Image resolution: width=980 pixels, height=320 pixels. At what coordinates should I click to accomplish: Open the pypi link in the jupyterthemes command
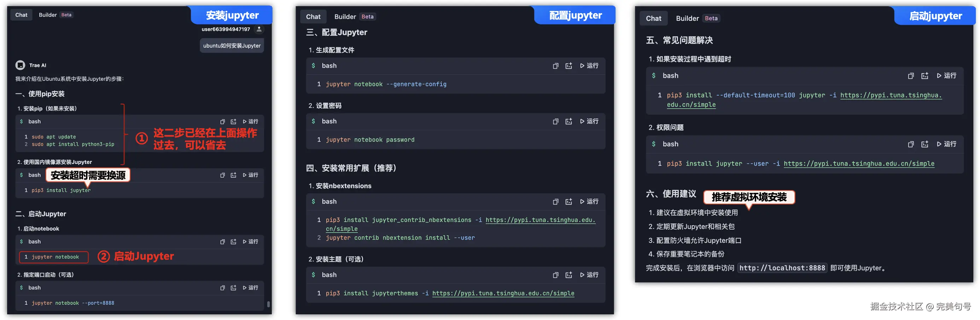[503, 293]
